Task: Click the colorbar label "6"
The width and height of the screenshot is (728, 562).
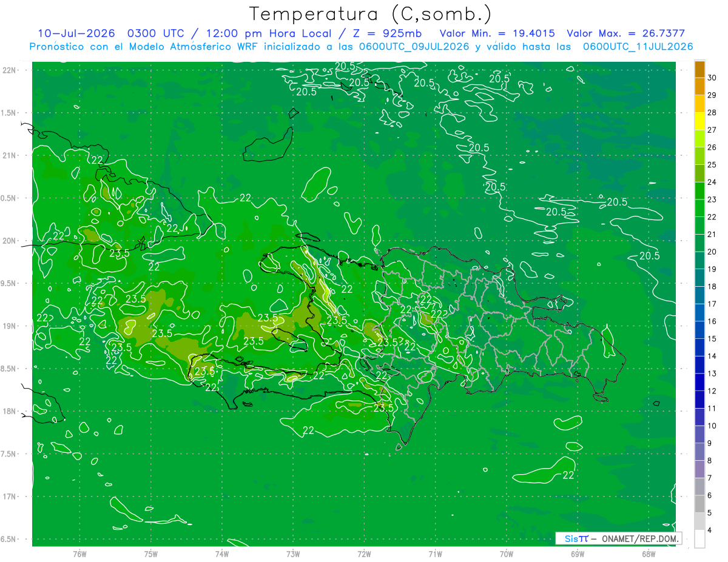Action: [710, 495]
